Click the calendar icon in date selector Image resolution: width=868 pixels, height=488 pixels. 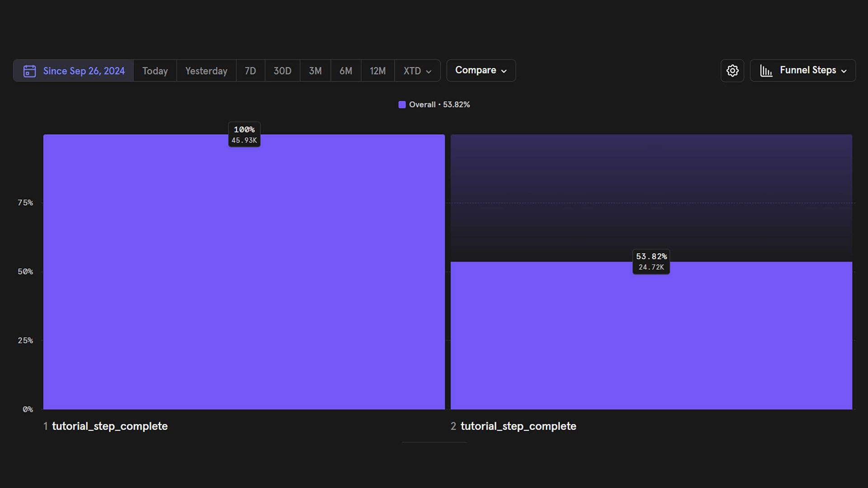point(29,71)
